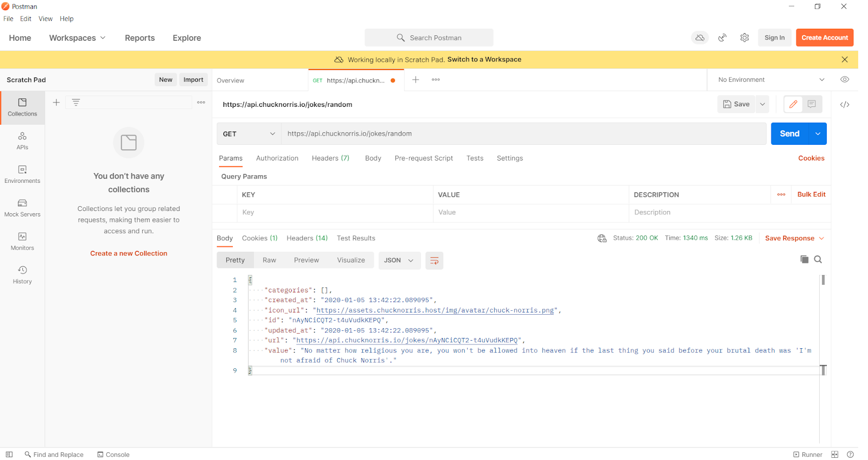Open the File menu

pyautogui.click(x=8, y=19)
